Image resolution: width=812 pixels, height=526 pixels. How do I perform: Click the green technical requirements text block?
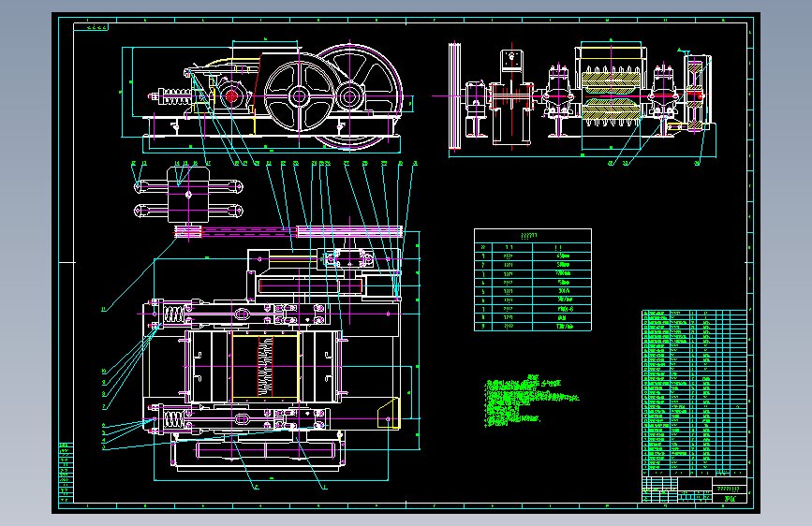(532, 402)
